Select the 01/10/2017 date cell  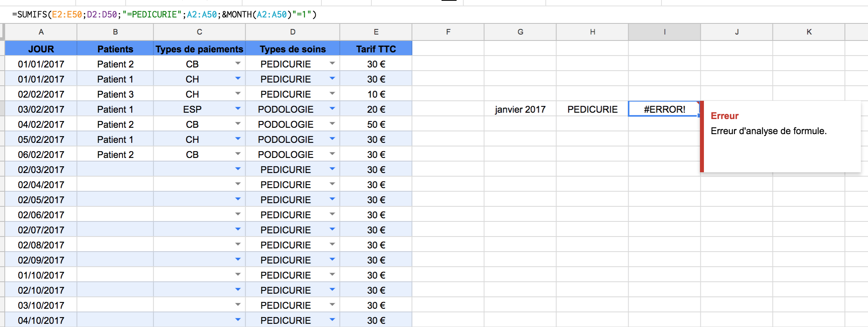point(41,275)
